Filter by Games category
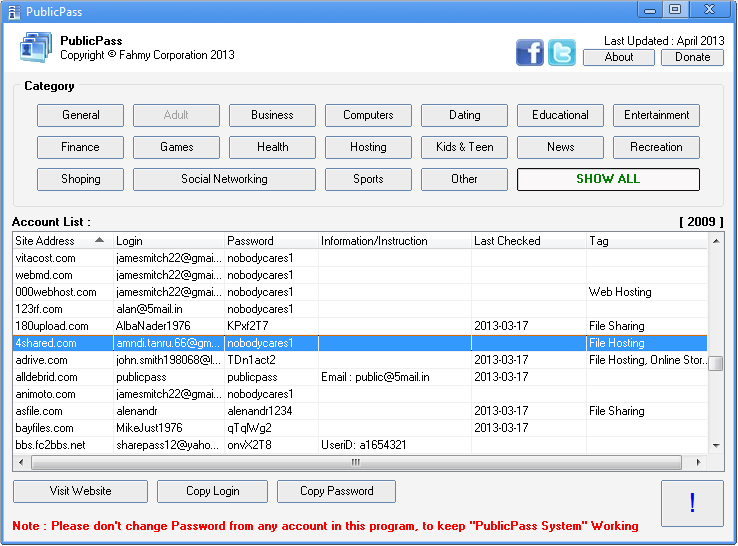This screenshot has width=738, height=546. click(x=176, y=147)
